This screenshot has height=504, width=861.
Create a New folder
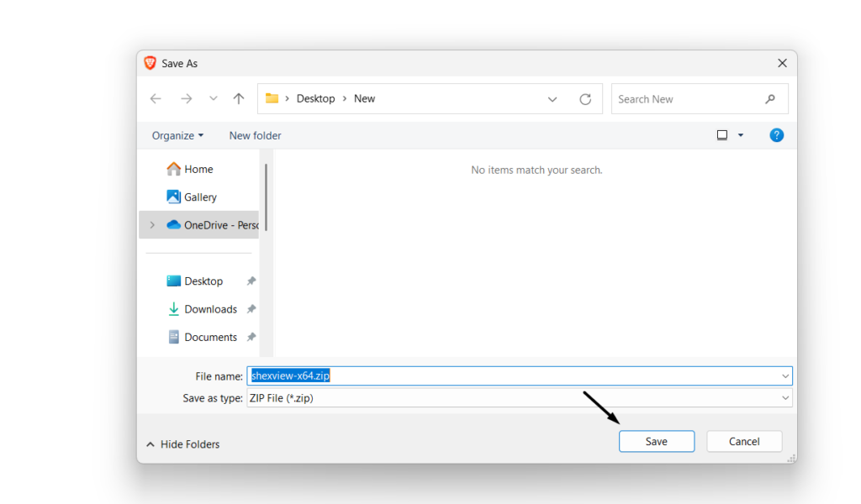pos(255,135)
